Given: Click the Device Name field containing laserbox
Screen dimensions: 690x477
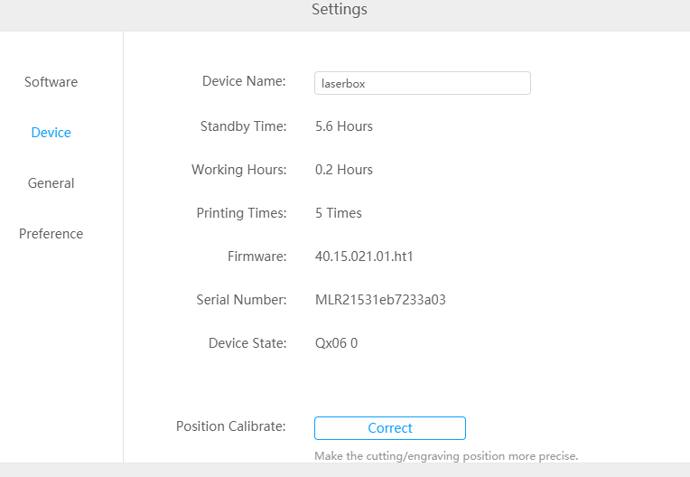Looking at the screenshot, I should pos(422,83).
